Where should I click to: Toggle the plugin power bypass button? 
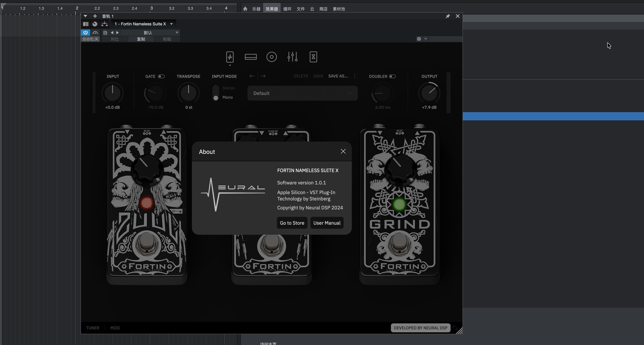[86, 33]
